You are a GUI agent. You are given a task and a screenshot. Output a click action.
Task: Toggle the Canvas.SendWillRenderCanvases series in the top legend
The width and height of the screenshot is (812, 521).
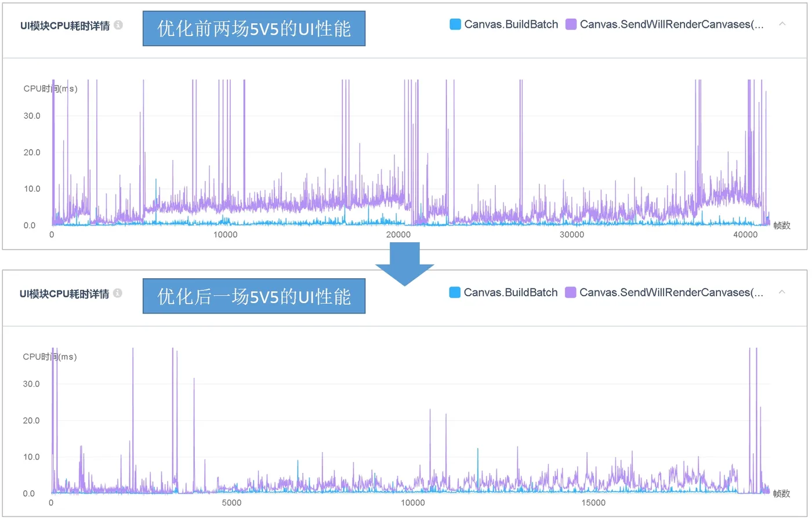point(665,24)
